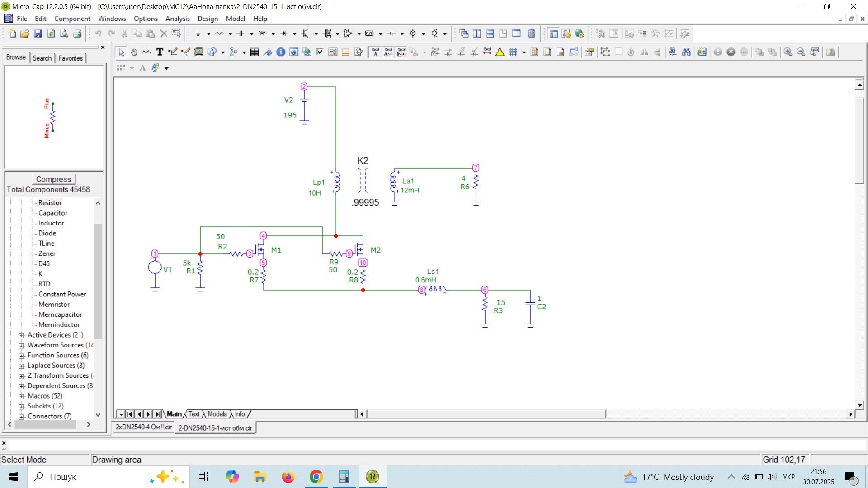Toggle the checkmark toolbar icon
868x488 pixels.
(x=320, y=52)
